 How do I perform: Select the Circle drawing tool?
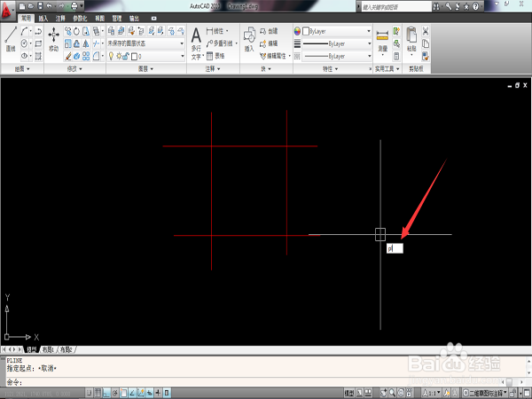pyautogui.click(x=25, y=43)
